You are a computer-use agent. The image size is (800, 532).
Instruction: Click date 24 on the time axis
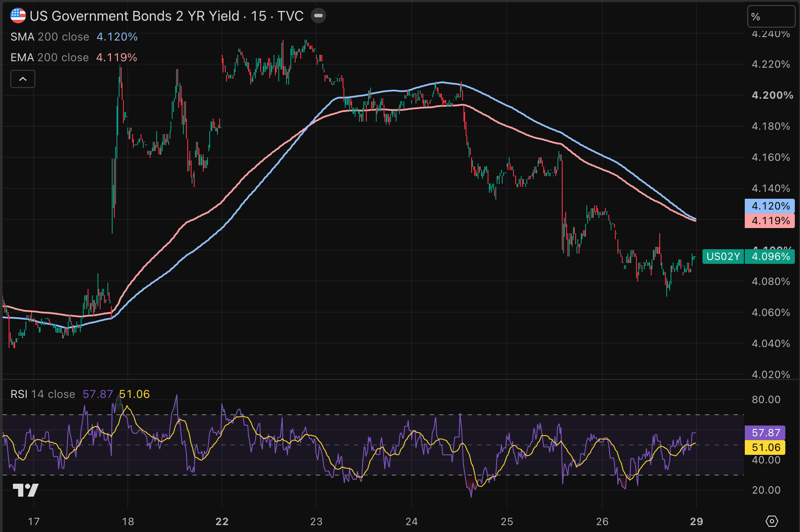pyautogui.click(x=412, y=522)
